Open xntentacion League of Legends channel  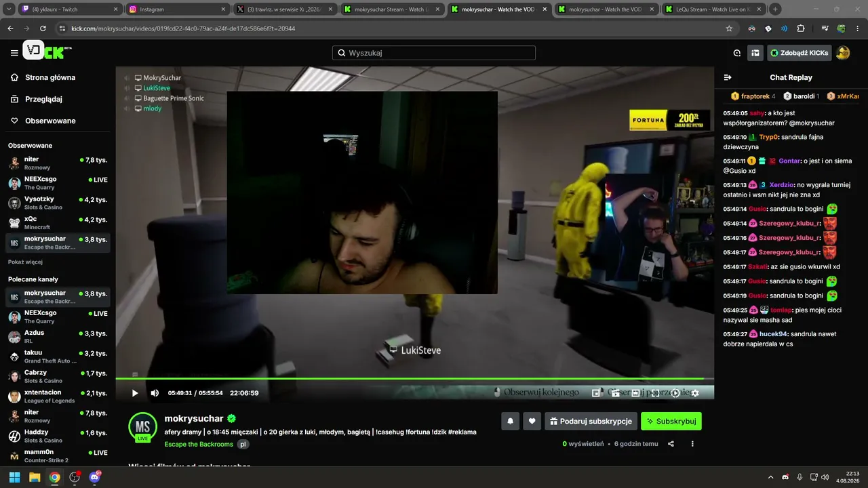tap(58, 396)
